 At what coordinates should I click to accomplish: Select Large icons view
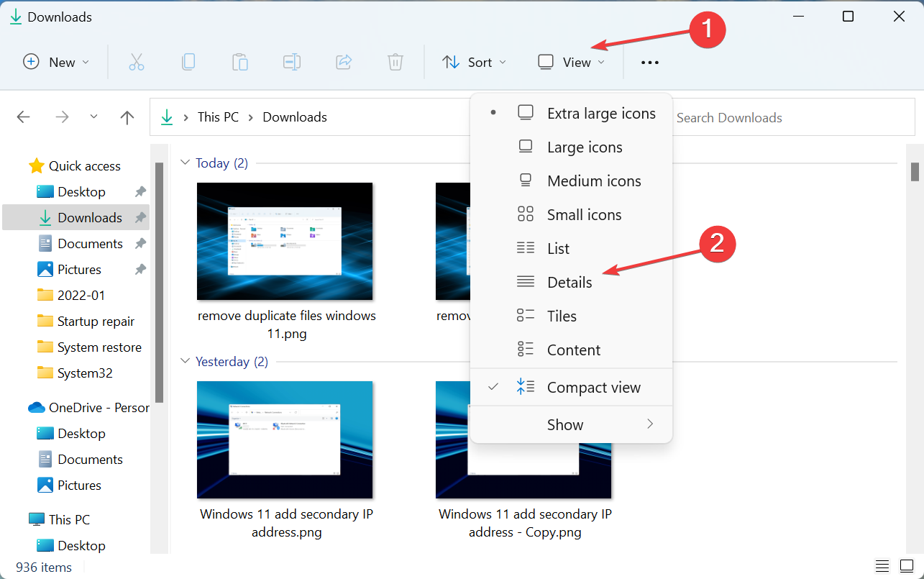571,147
